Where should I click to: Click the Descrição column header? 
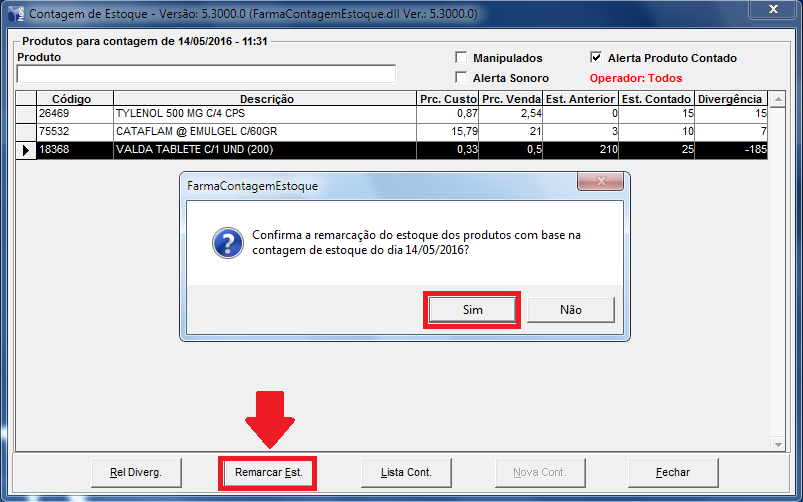coord(265,99)
